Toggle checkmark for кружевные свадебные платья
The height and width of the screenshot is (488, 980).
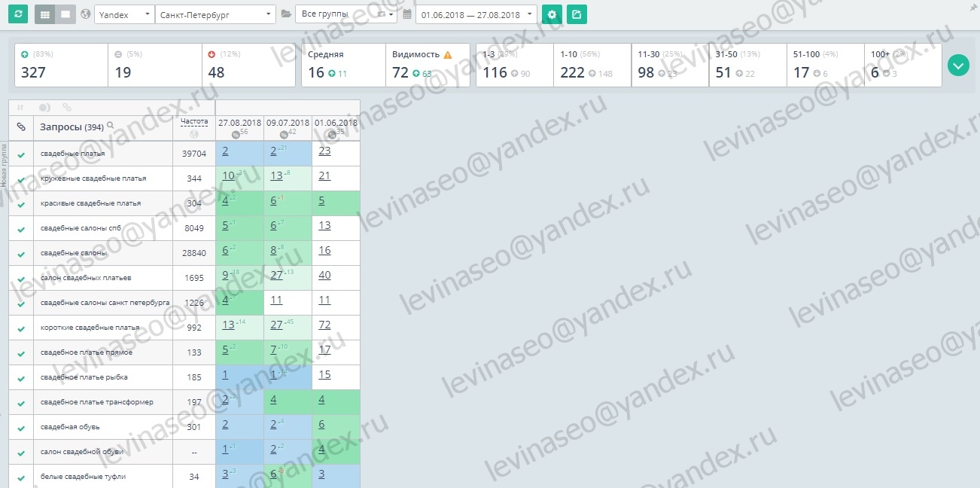tap(21, 181)
